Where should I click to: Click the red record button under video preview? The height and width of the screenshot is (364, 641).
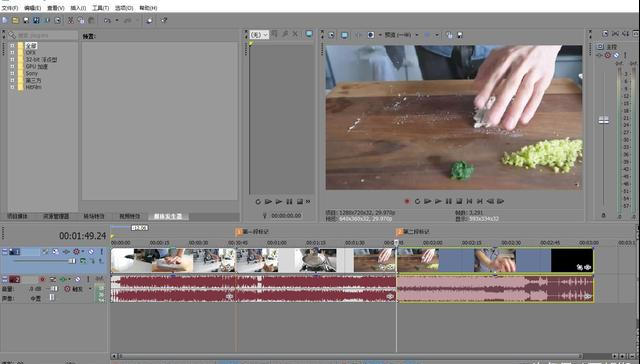click(407, 201)
